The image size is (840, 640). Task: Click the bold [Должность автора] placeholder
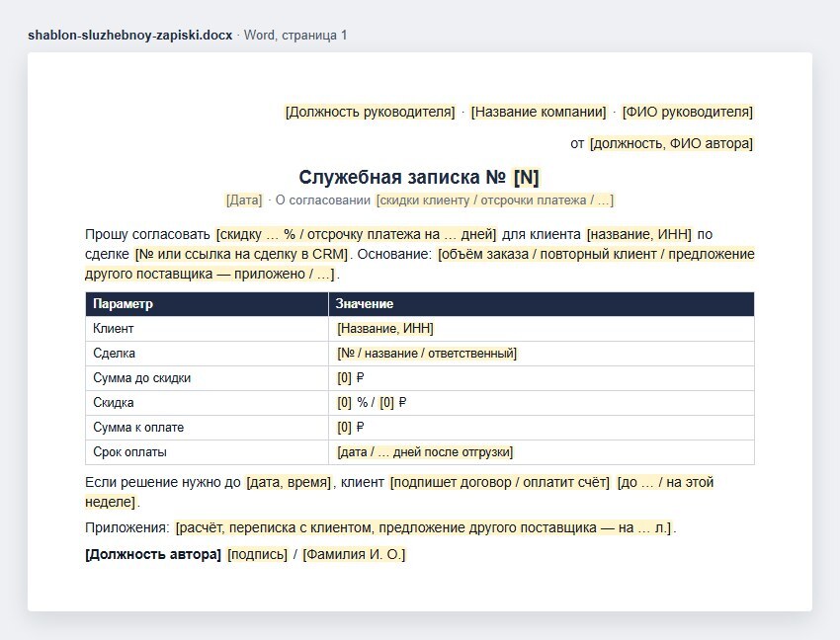coord(153,554)
